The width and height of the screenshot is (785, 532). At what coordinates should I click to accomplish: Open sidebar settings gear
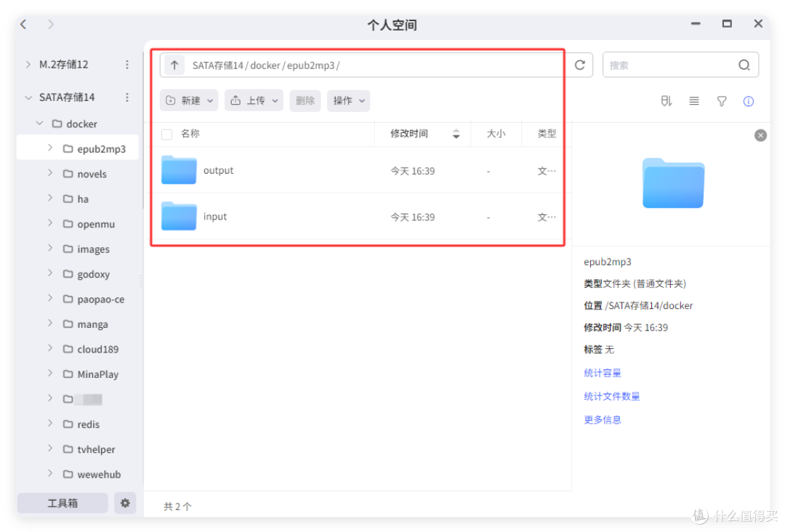(x=125, y=503)
